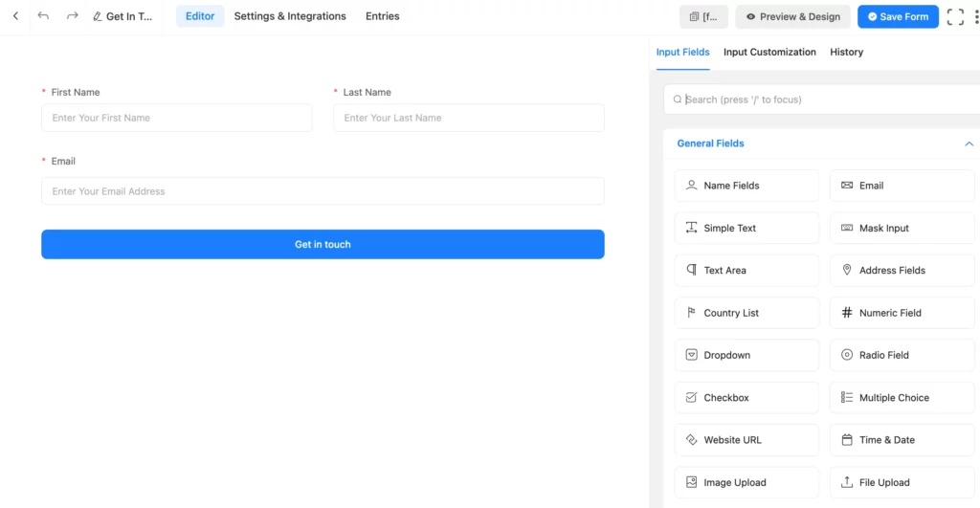Screen dimensions: 980x508
Task: Click the Last Name input
Action: point(469,118)
